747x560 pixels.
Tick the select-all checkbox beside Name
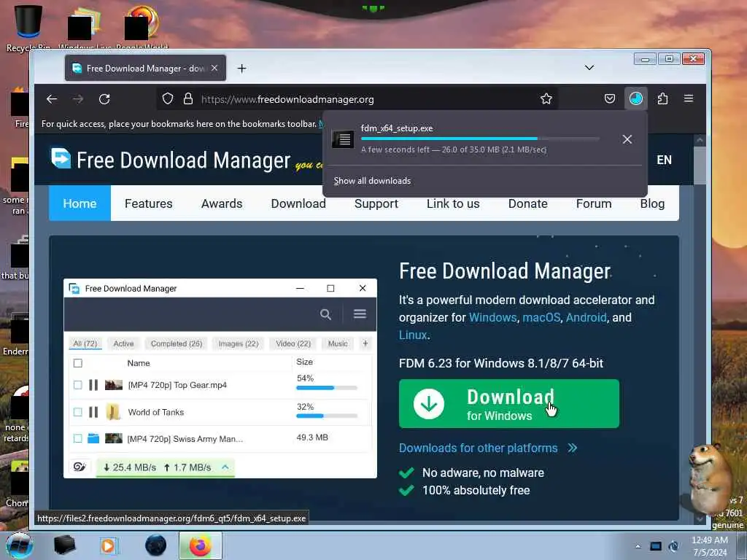[x=78, y=363]
